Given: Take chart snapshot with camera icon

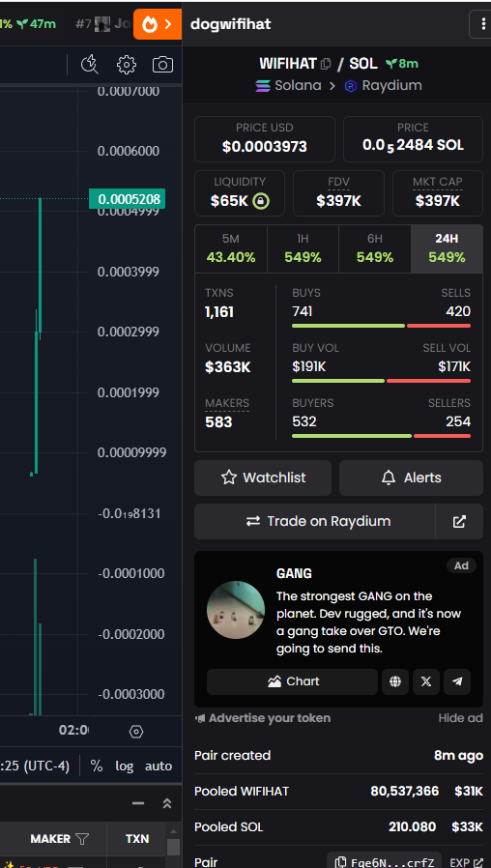Looking at the screenshot, I should click(x=162, y=65).
